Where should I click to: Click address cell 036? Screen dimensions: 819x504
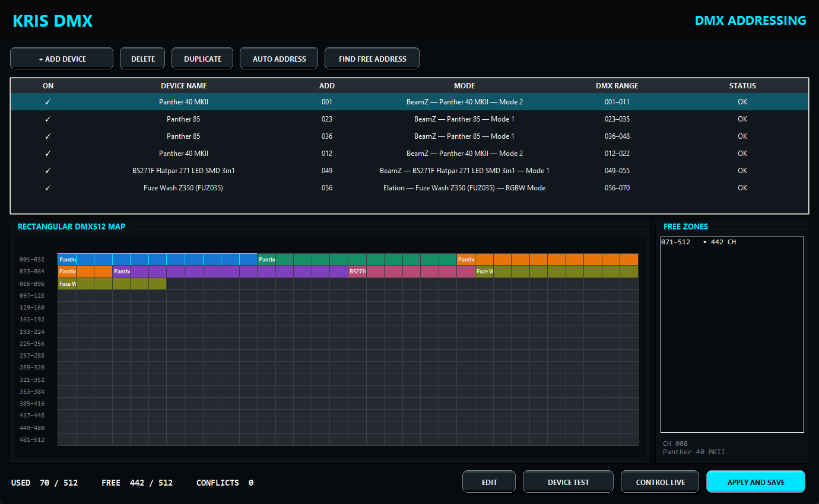[x=327, y=136]
